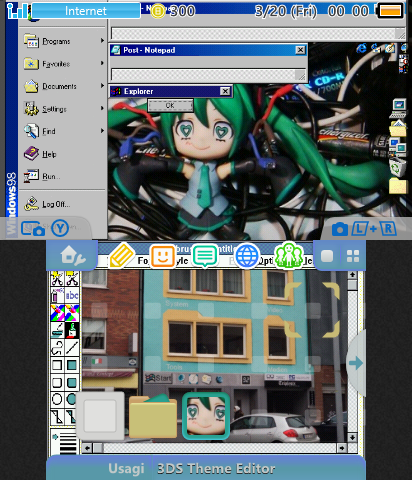
Task: Click the play coin counter 300
Action: coord(173,11)
